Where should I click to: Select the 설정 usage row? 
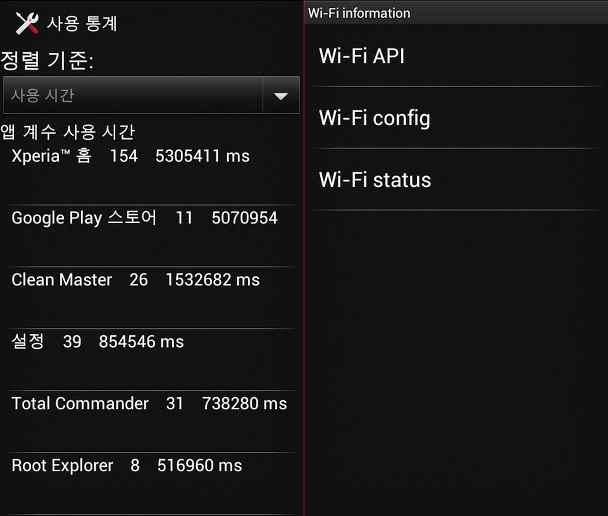tap(151, 359)
